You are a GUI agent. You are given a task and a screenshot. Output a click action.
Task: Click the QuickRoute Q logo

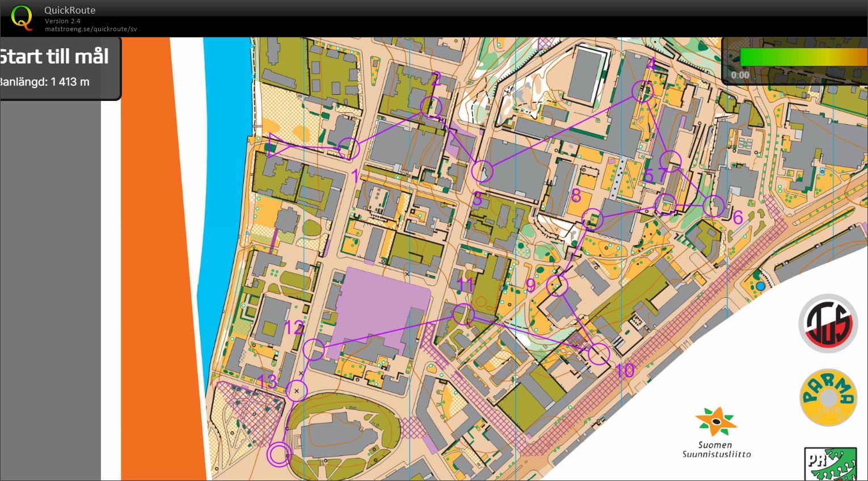[22, 17]
